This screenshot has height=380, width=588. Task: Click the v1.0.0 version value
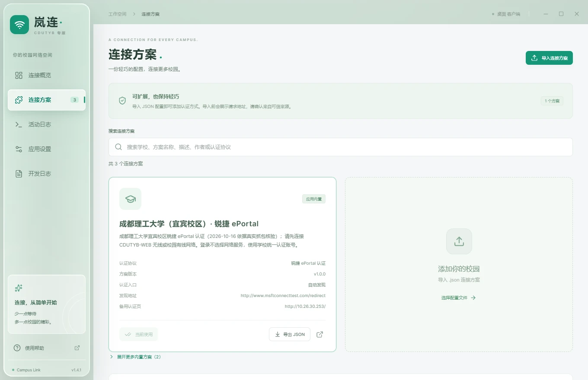tap(320, 274)
